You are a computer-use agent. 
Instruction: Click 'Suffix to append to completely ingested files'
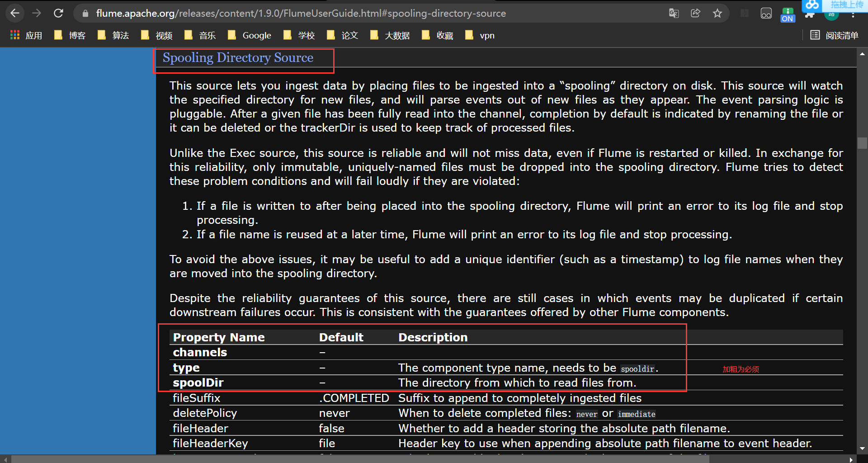[520, 398]
